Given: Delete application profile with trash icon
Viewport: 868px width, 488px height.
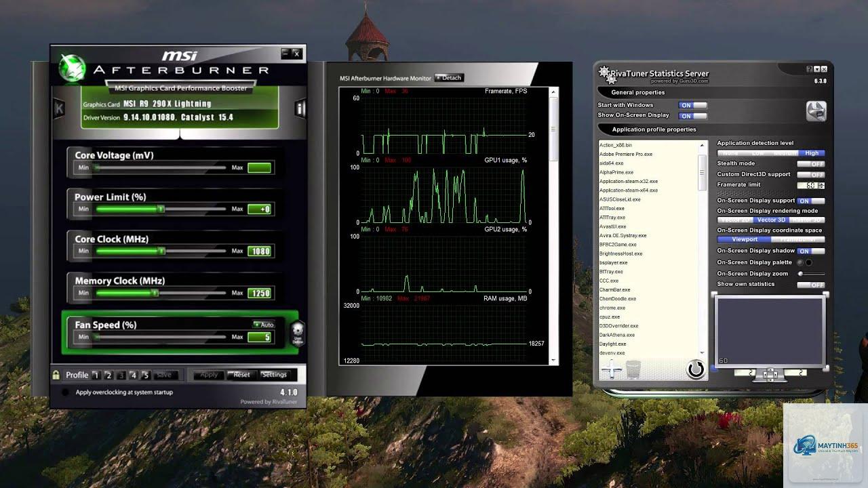Looking at the screenshot, I should click(x=633, y=369).
